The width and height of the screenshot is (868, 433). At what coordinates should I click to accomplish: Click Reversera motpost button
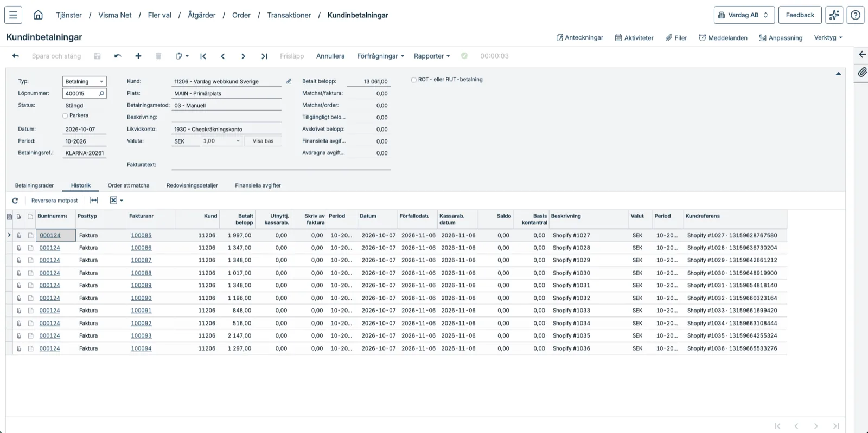[54, 201]
